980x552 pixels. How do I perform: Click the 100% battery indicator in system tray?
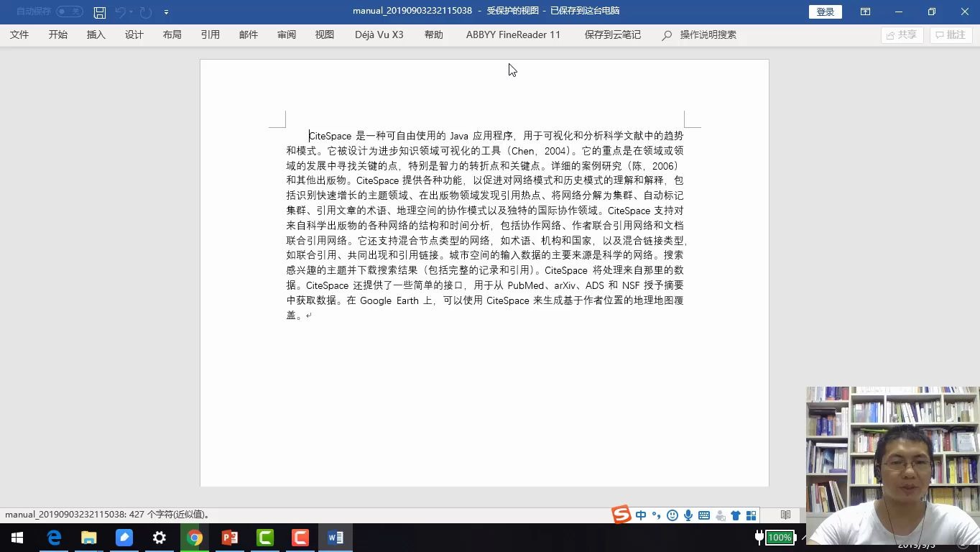(x=779, y=537)
